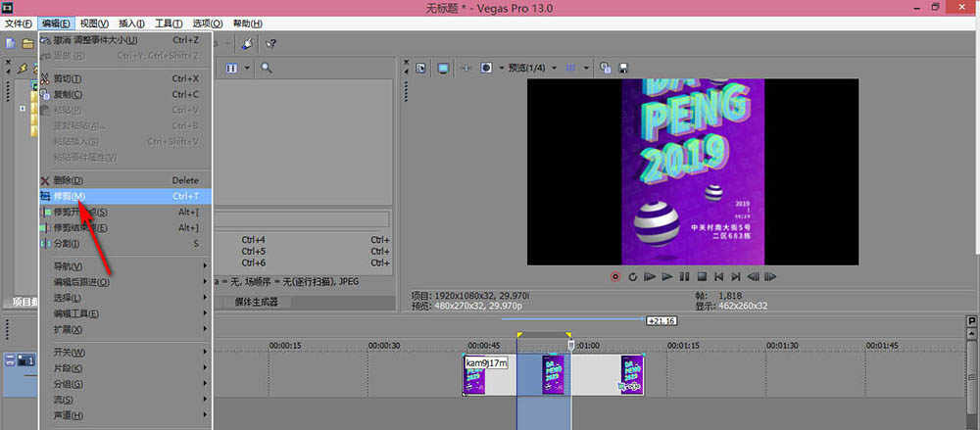Click the copy snapshot to clipboard icon

[605, 68]
